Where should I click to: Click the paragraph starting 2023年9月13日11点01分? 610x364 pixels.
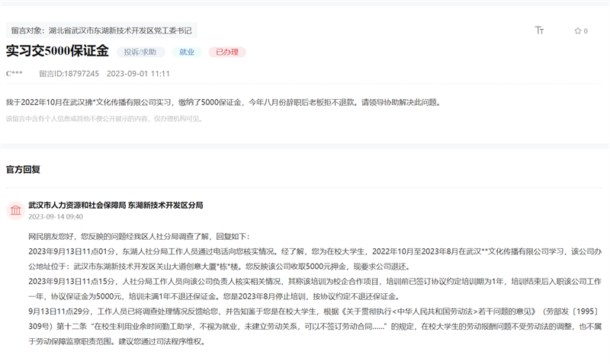tap(315, 259)
